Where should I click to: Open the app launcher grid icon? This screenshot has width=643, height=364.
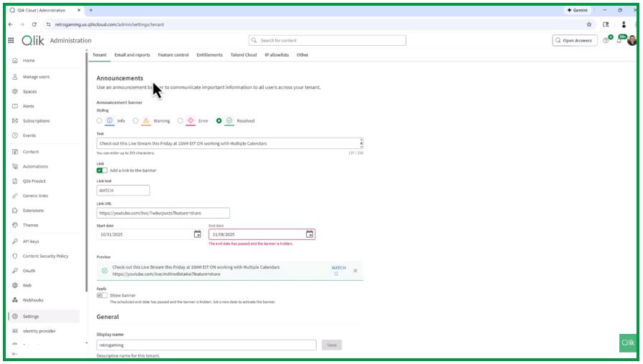11,40
